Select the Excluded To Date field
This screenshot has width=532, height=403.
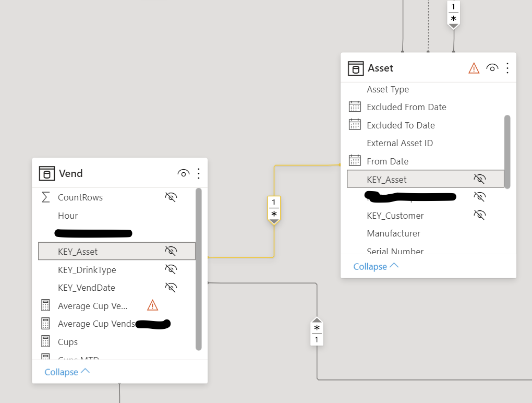tap(401, 125)
